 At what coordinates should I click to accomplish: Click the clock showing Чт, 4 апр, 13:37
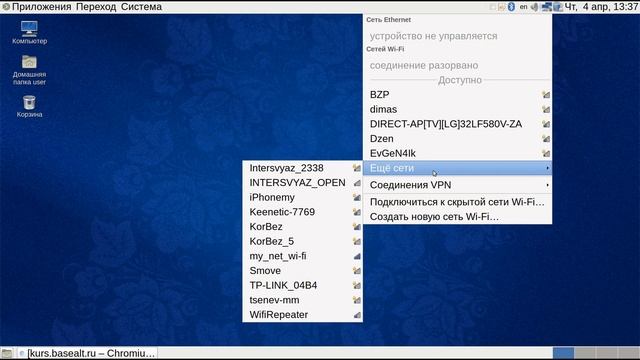[601, 7]
